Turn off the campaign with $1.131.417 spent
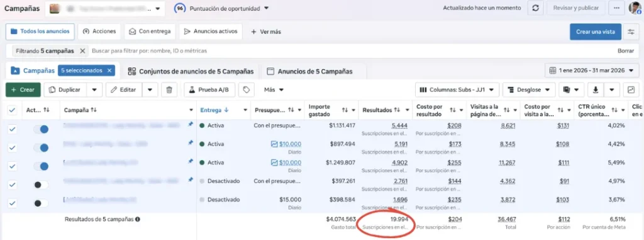This screenshot has height=240, width=644. 41,129
